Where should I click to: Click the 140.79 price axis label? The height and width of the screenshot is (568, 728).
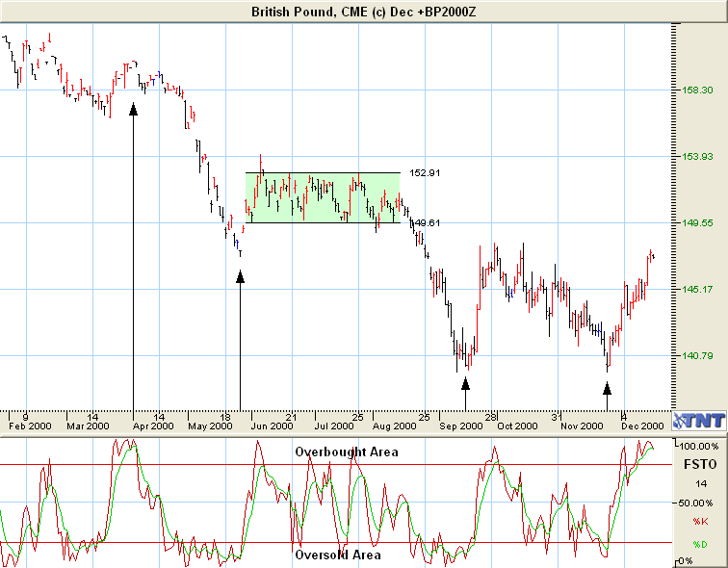pos(697,355)
